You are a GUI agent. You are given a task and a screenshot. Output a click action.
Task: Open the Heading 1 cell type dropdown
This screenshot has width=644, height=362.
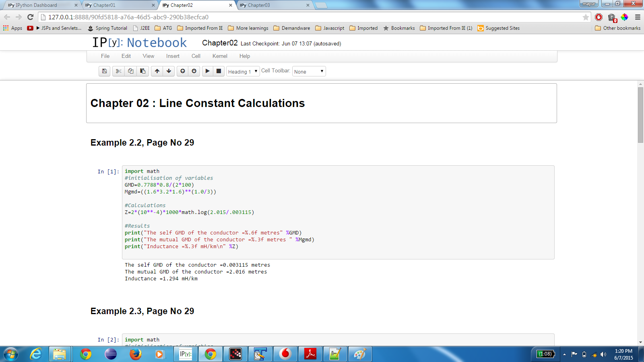click(243, 72)
